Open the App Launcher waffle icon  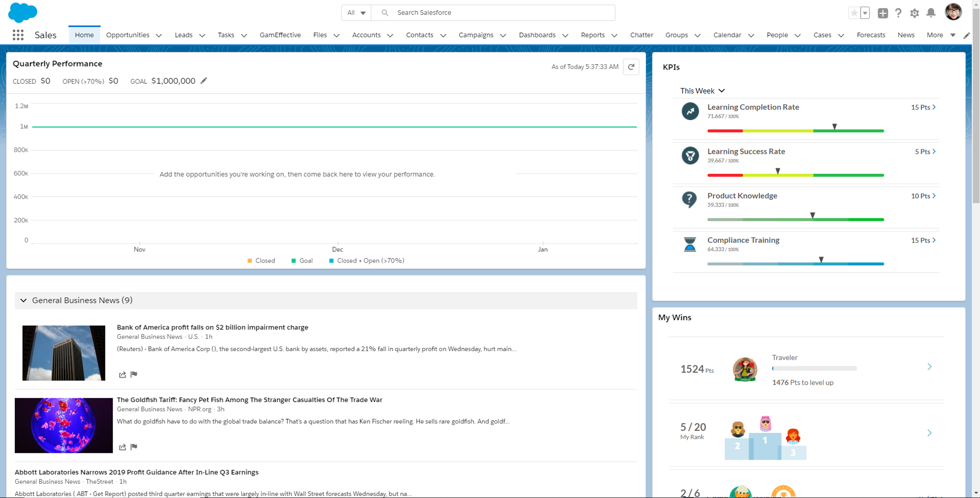tap(18, 35)
